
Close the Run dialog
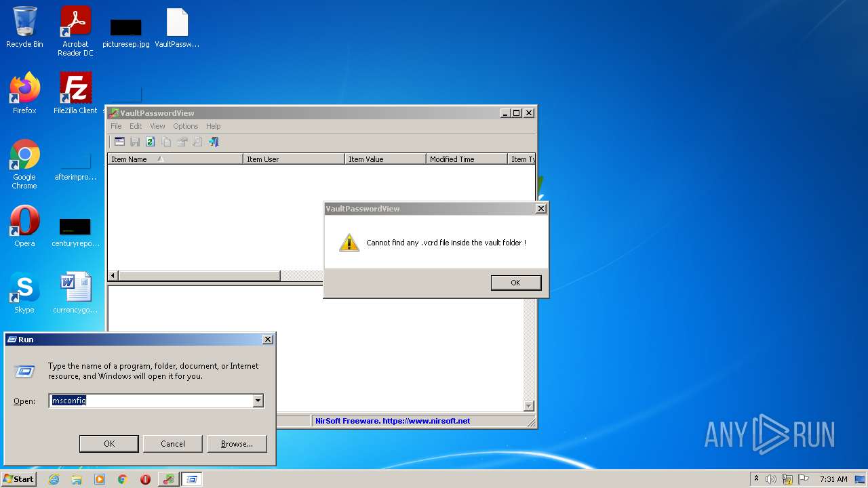pos(267,340)
